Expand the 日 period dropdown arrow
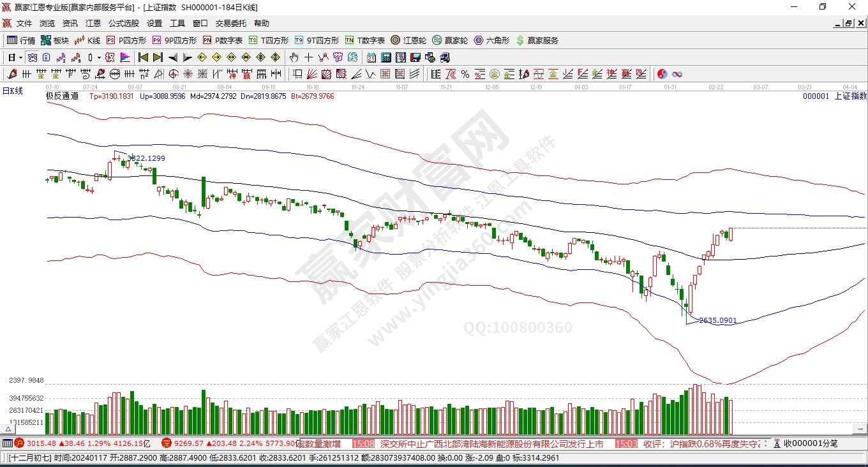 (x=20, y=57)
